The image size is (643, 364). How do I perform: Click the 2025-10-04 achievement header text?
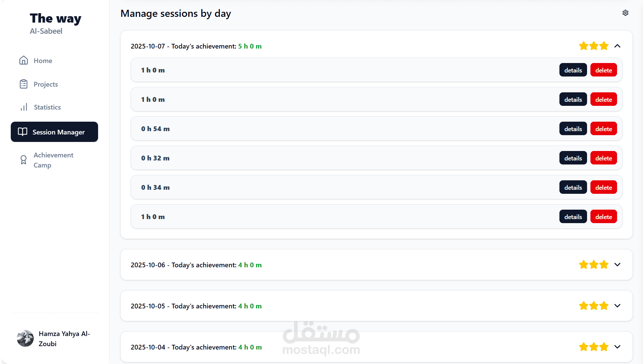tap(196, 347)
